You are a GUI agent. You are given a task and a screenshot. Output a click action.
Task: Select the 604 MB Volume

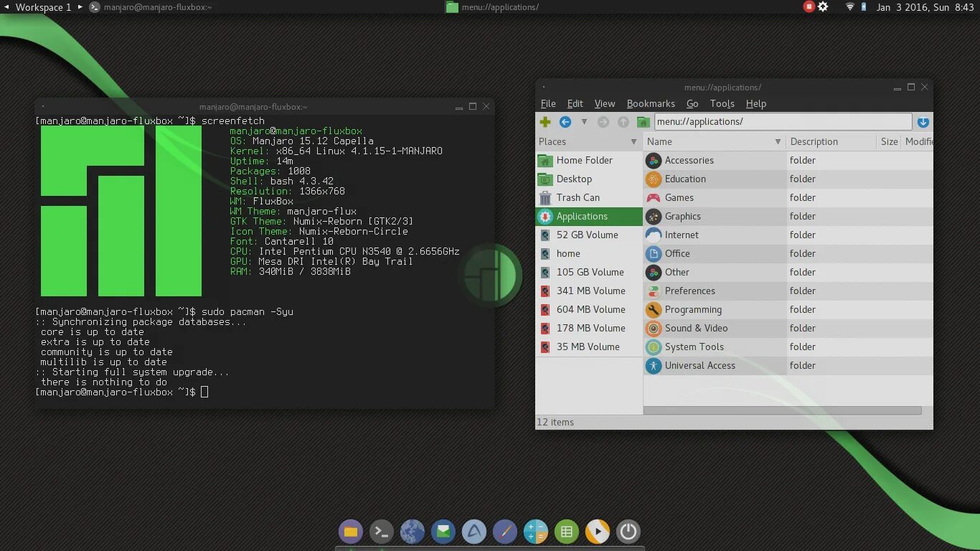(x=589, y=309)
